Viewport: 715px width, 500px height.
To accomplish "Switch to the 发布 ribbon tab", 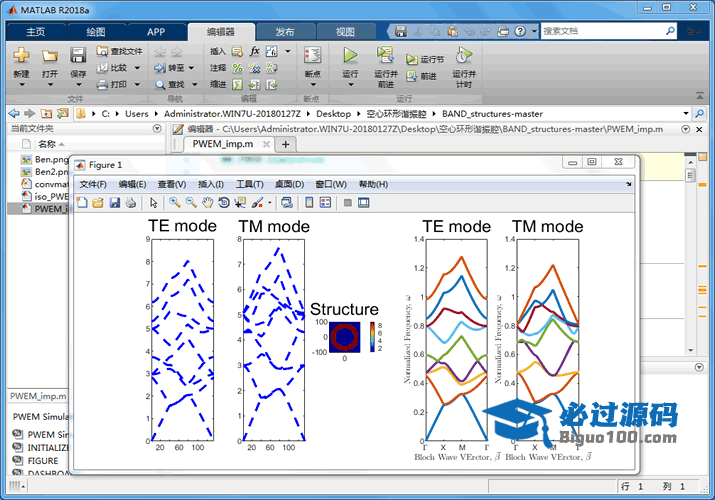I will (x=285, y=32).
